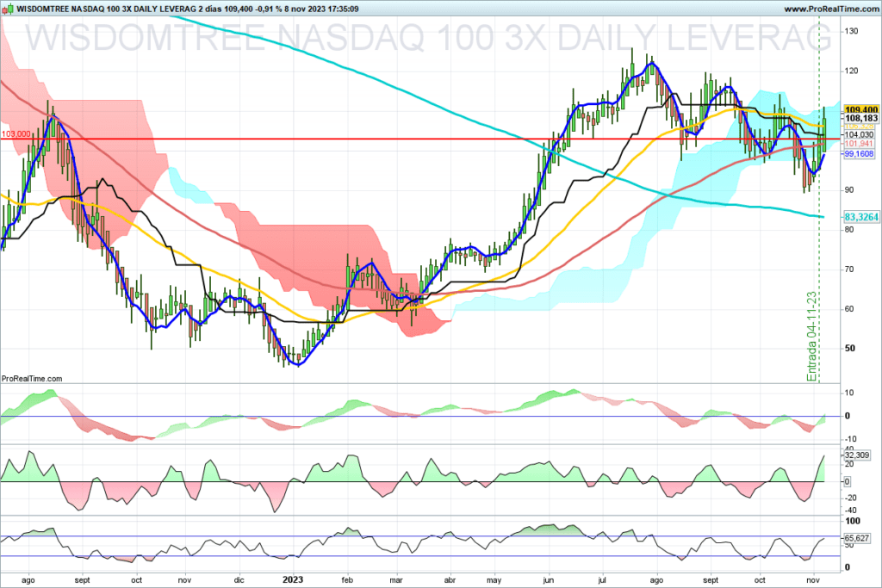This screenshot has width=882, height=588.
Task: Click the "feb" month label
Action: point(347,580)
